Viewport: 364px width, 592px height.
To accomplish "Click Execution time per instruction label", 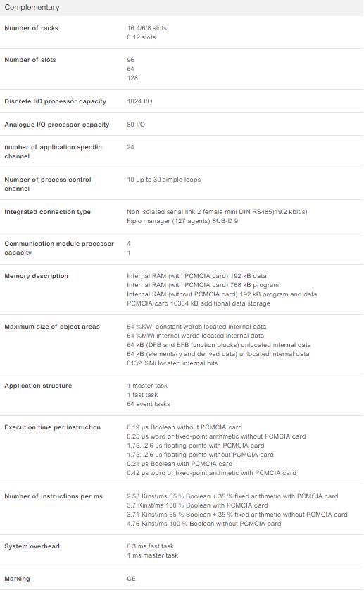I will (53, 427).
